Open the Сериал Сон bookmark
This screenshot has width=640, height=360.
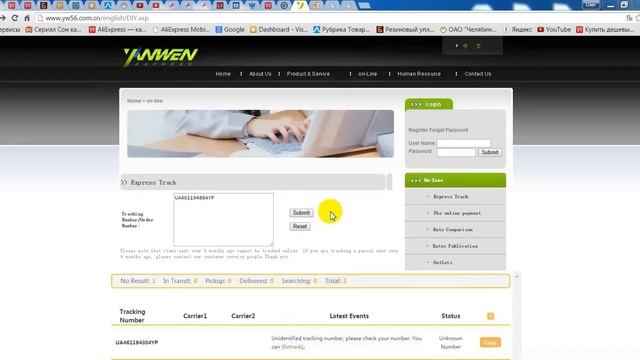(53, 29)
